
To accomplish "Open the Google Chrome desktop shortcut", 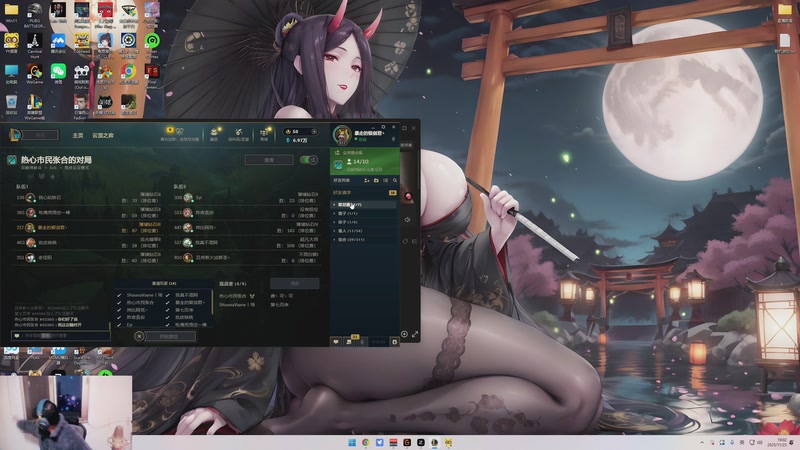I will pyautogui.click(x=129, y=73).
